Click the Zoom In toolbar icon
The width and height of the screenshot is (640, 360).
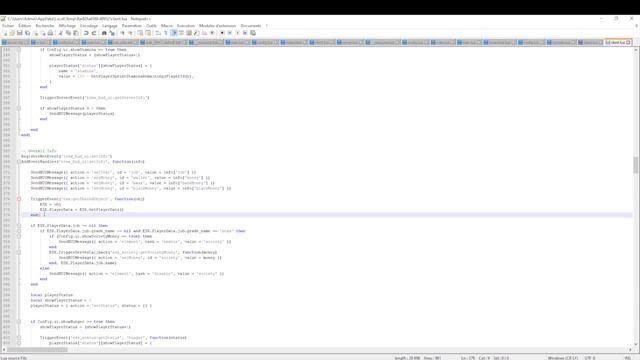[x=122, y=33]
